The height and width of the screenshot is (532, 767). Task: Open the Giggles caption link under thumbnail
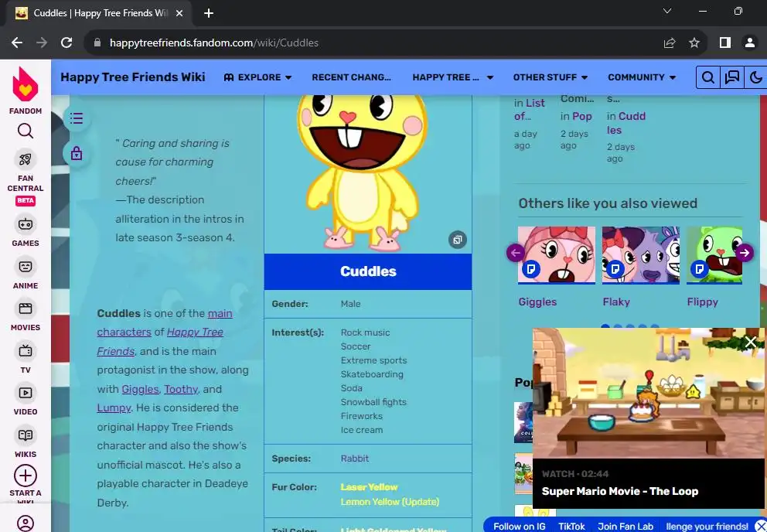[537, 302]
